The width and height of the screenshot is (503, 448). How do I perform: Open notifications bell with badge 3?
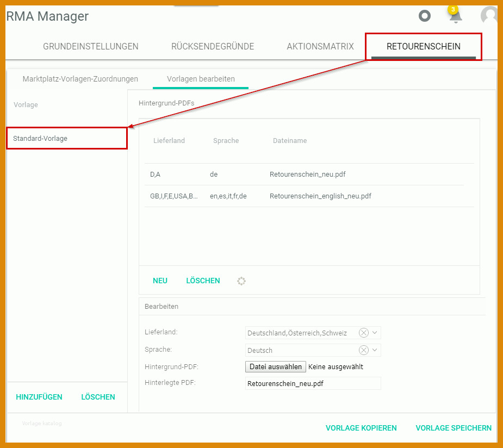pos(455,15)
